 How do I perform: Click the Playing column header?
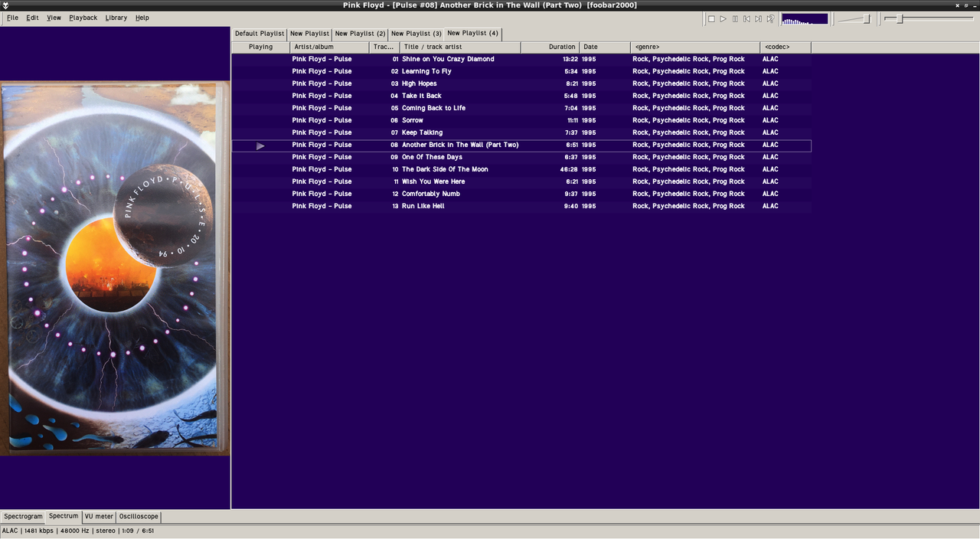pos(260,47)
